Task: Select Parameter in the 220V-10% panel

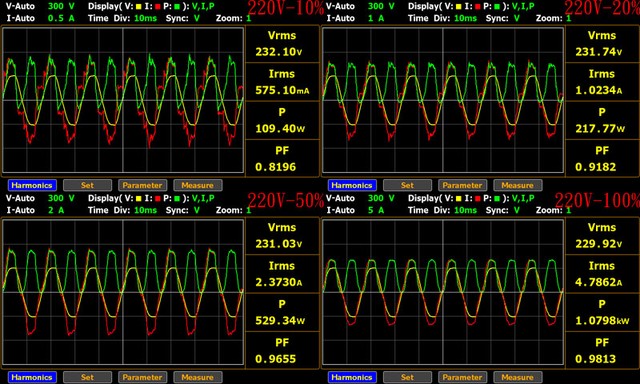Action: coord(142,185)
